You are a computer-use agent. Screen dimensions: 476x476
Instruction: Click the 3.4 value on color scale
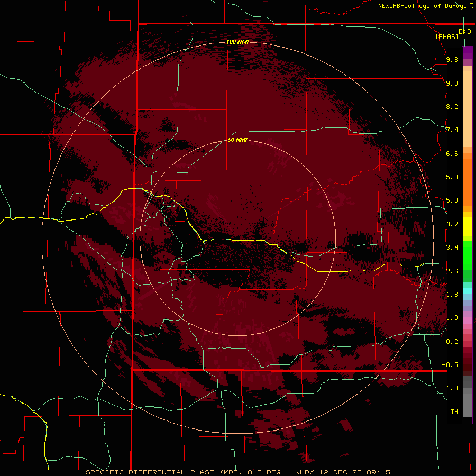452,248
